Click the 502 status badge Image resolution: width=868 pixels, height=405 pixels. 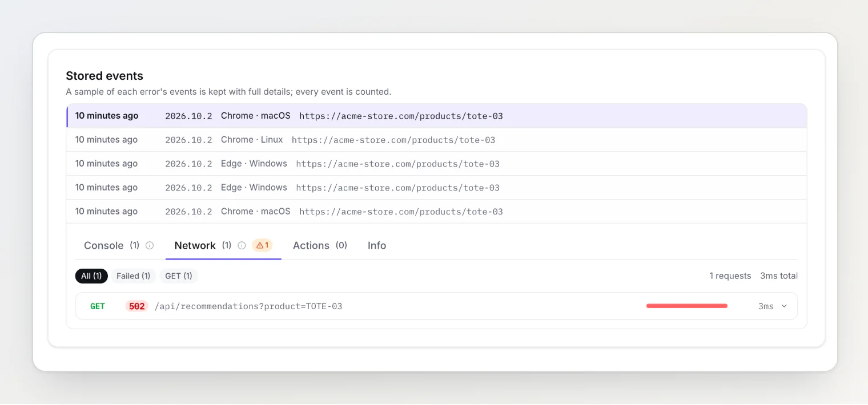point(136,306)
